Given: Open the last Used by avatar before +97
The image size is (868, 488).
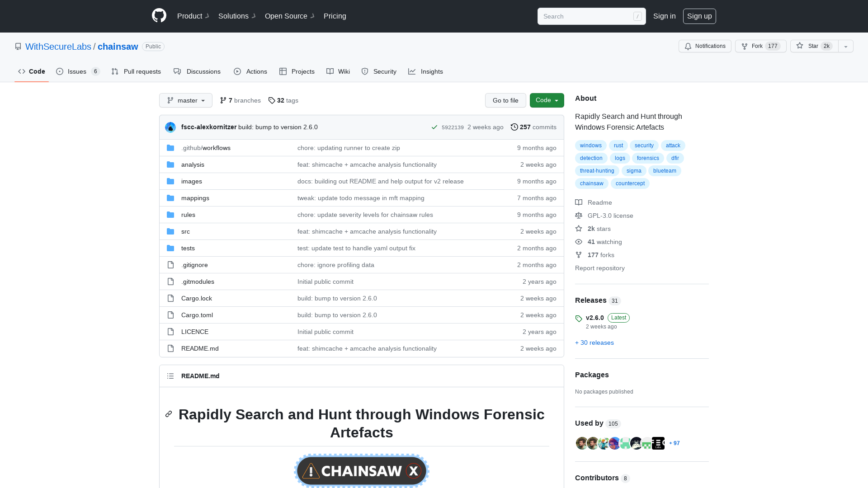Looking at the screenshot, I should pos(658,443).
